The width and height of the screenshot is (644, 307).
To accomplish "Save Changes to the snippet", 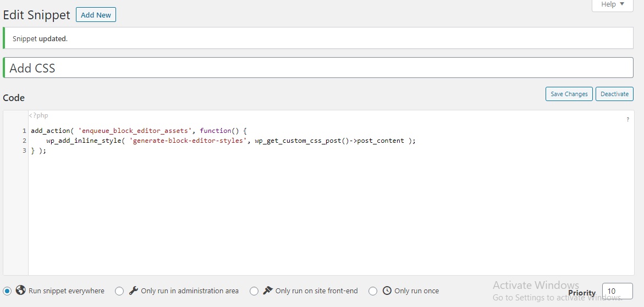I will click(x=569, y=94).
